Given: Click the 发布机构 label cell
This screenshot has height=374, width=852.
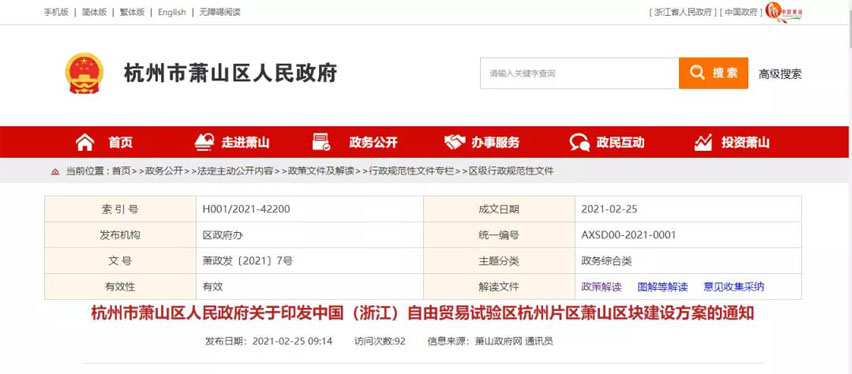Looking at the screenshot, I should coord(120,235).
